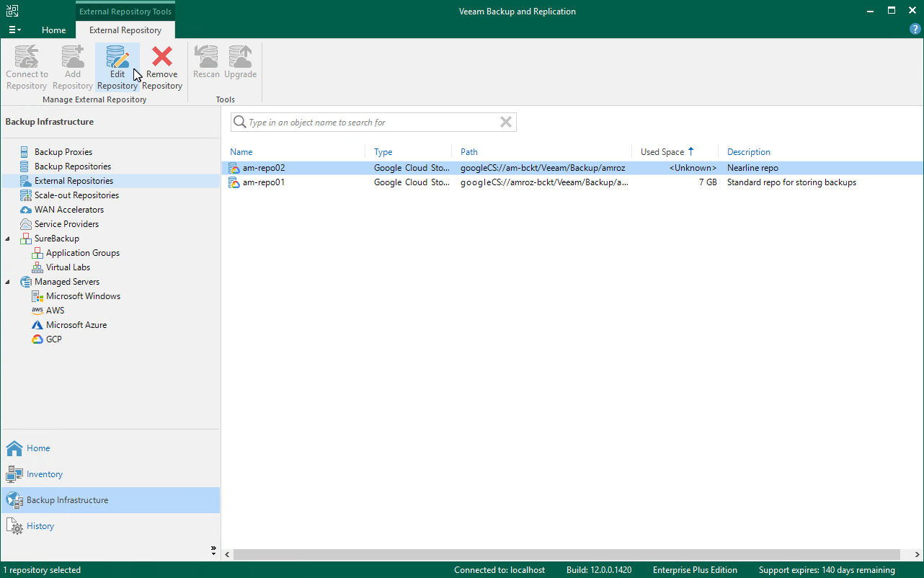Select Backup Repositories in the tree
Image resolution: width=924 pixels, height=578 pixels.
(73, 166)
